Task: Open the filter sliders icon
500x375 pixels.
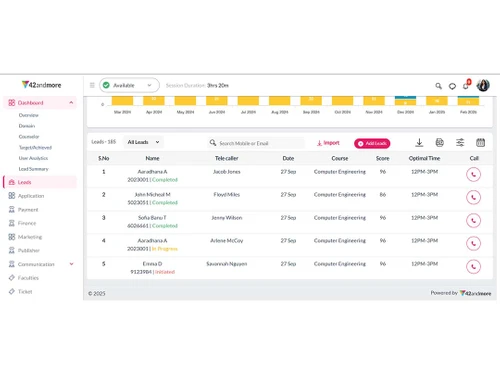Action: (460, 143)
